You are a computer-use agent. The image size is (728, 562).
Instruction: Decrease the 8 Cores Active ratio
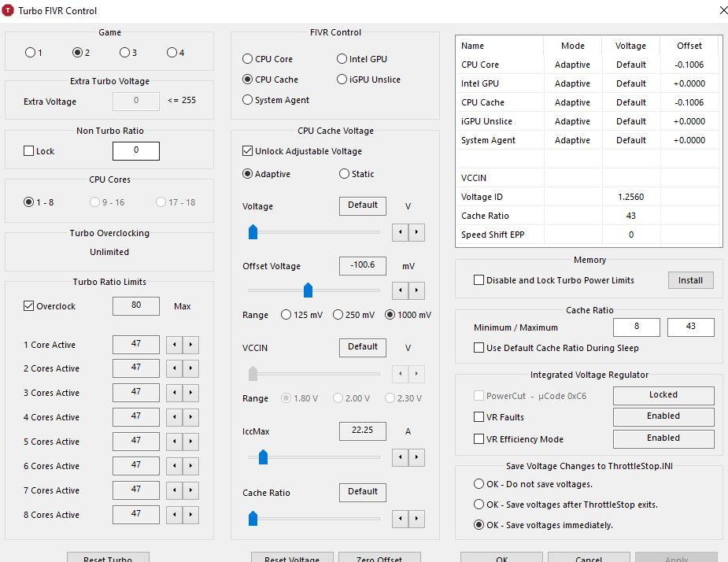pyautogui.click(x=175, y=515)
